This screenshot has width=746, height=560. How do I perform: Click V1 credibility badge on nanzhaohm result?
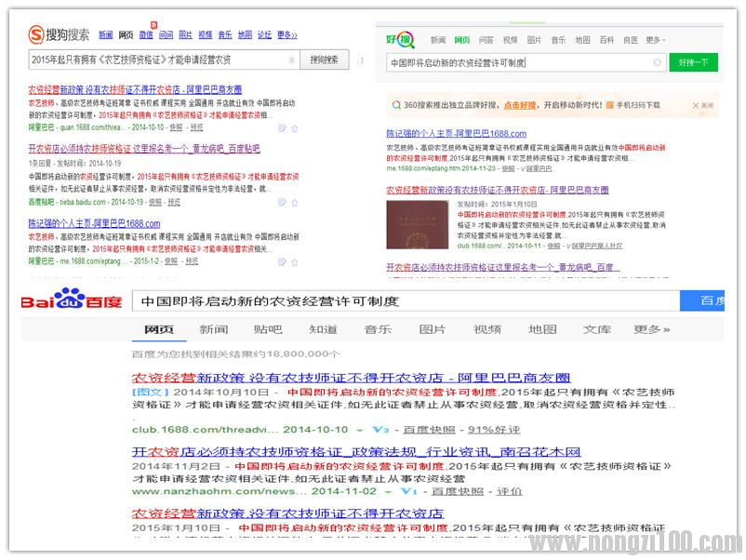[408, 491]
